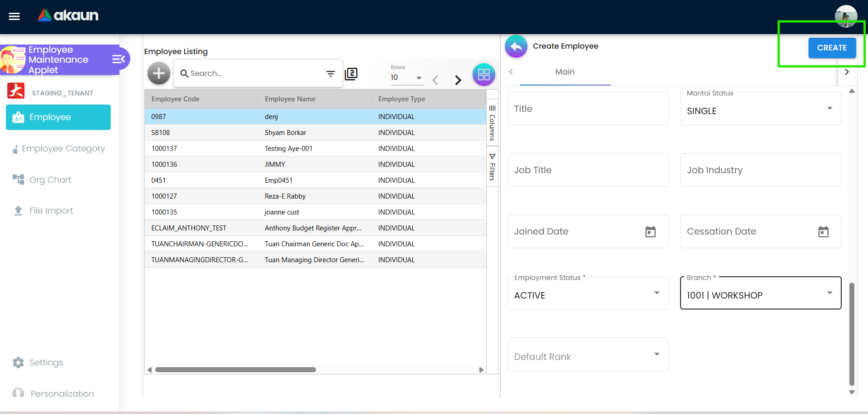Screen dimensions: 868x414
Task: Collapse the Employee Maintenance Applet sidebar
Action: [118, 59]
